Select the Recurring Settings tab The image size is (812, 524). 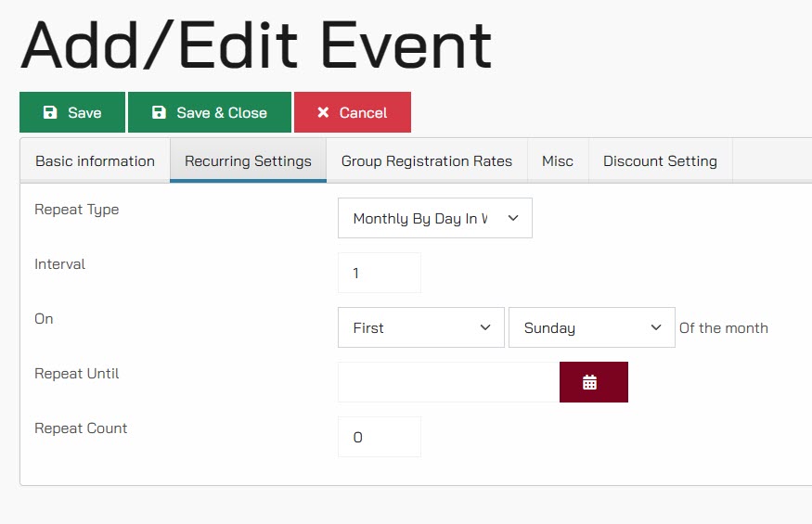(248, 160)
